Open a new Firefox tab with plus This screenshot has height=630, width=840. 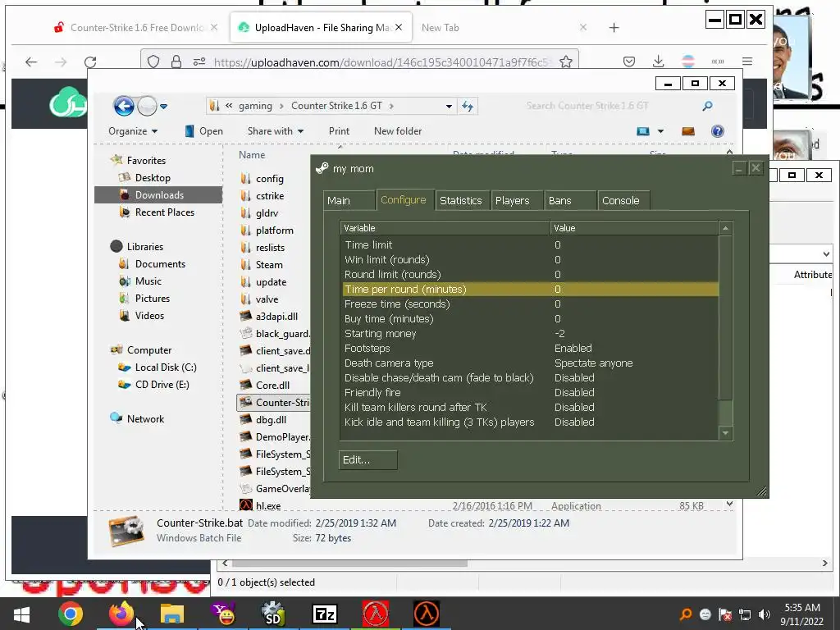tap(614, 28)
